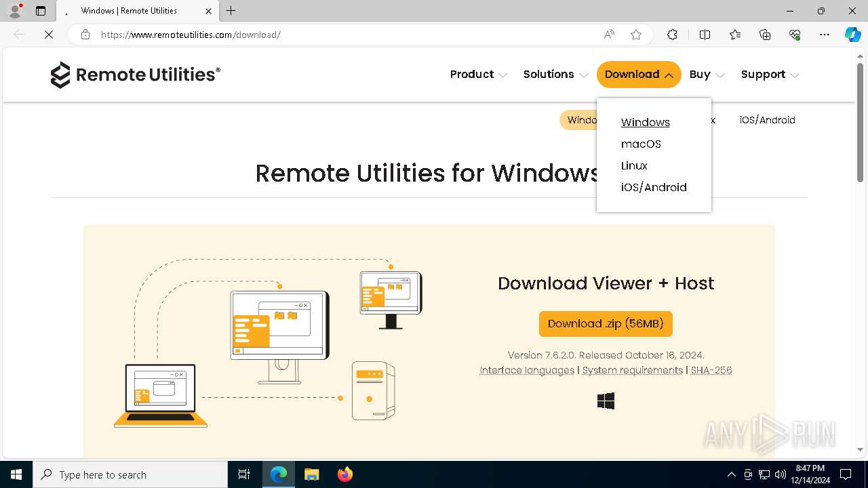This screenshot has height=488, width=868.
Task: Open Browser essentials icon
Action: pos(795,35)
